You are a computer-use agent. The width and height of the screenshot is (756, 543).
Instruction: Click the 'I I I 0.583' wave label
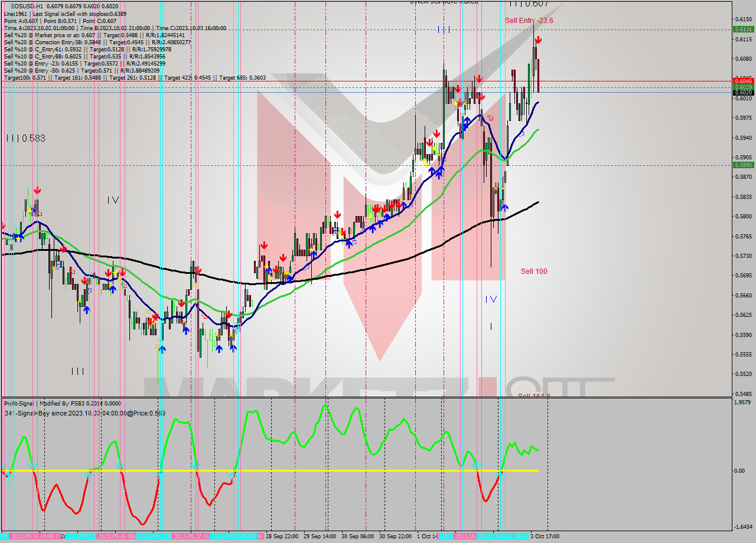pos(25,138)
